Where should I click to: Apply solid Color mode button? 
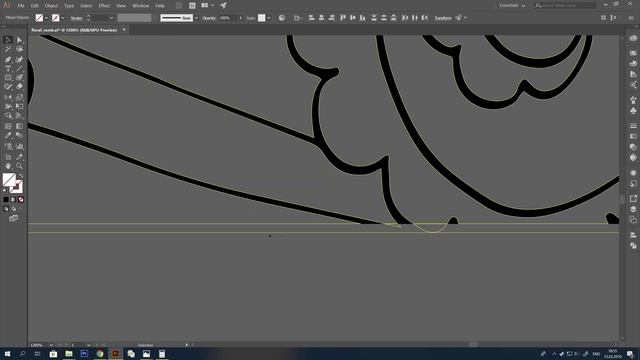coord(6,200)
